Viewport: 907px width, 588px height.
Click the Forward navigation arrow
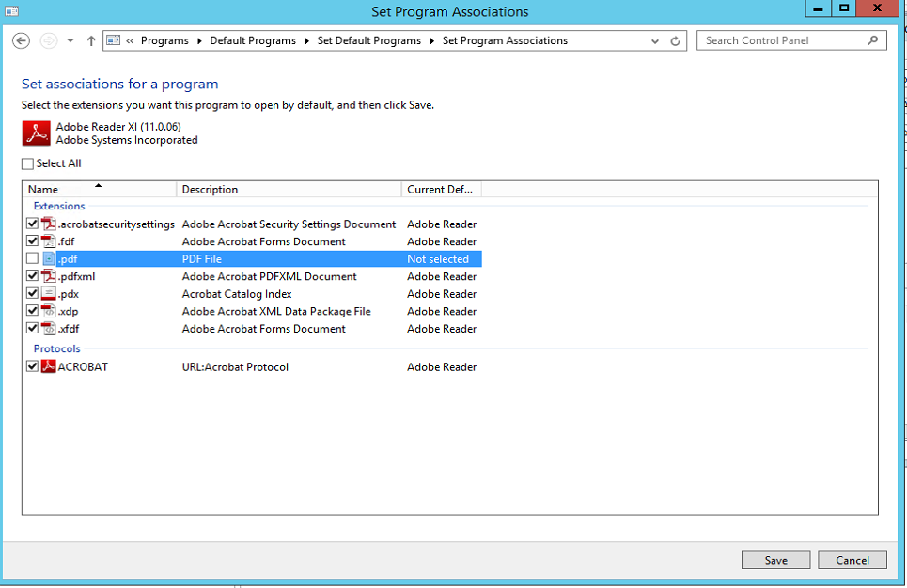tap(49, 40)
